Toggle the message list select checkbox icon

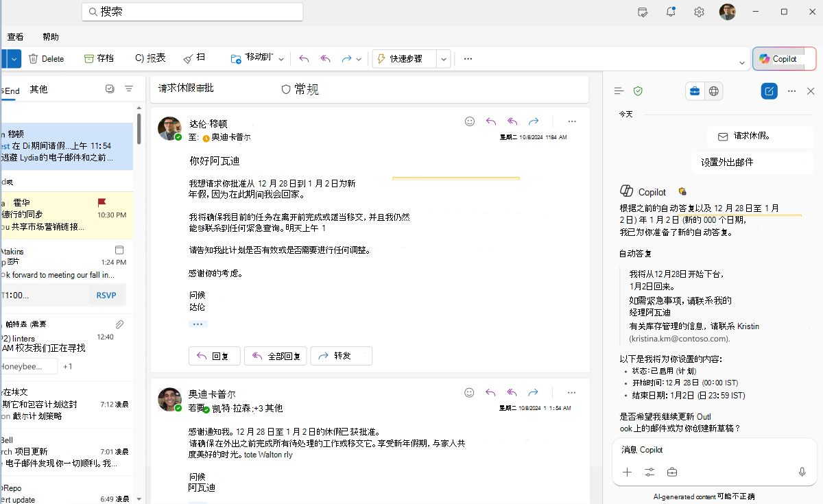click(x=110, y=88)
